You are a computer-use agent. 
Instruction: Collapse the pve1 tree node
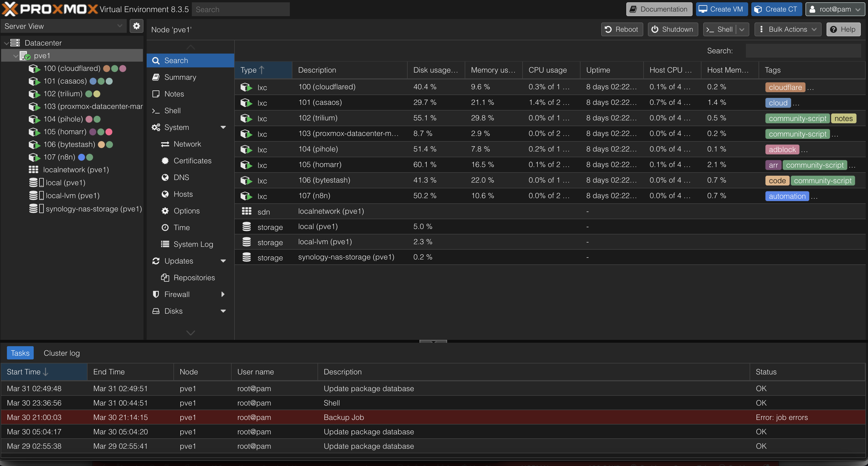(16, 56)
